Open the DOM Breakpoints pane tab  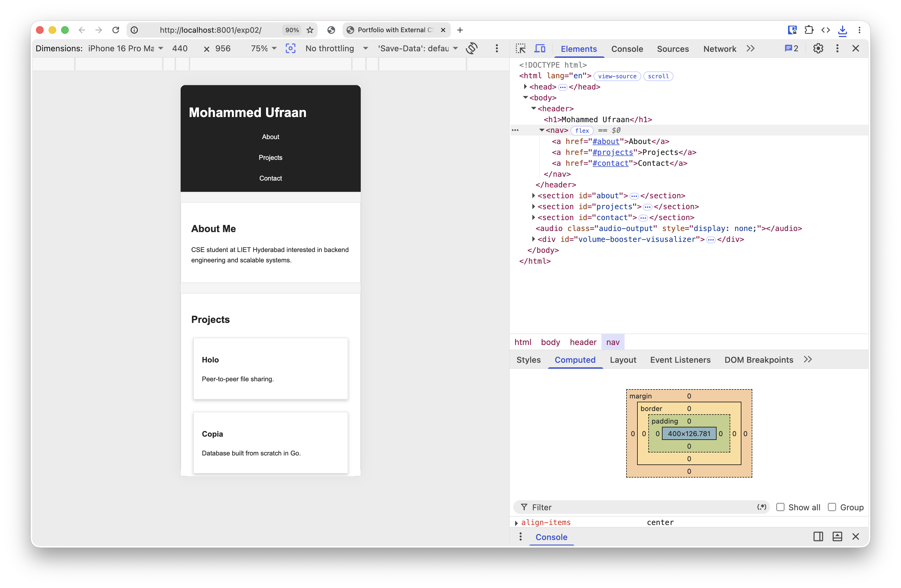coord(759,360)
